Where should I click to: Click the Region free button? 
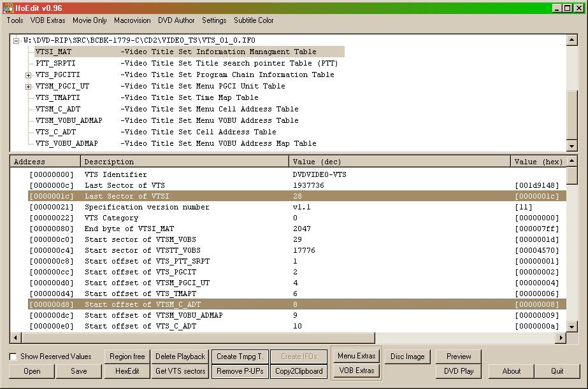[127, 357]
